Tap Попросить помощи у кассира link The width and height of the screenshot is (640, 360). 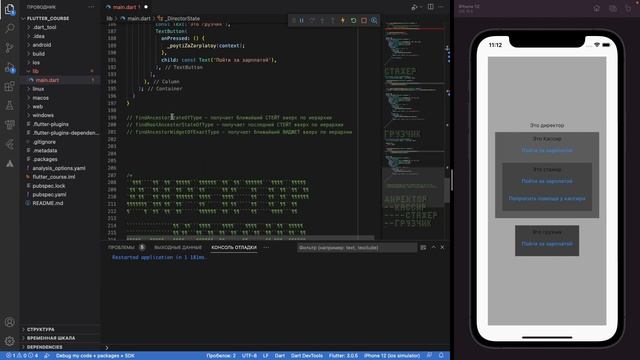point(547,199)
